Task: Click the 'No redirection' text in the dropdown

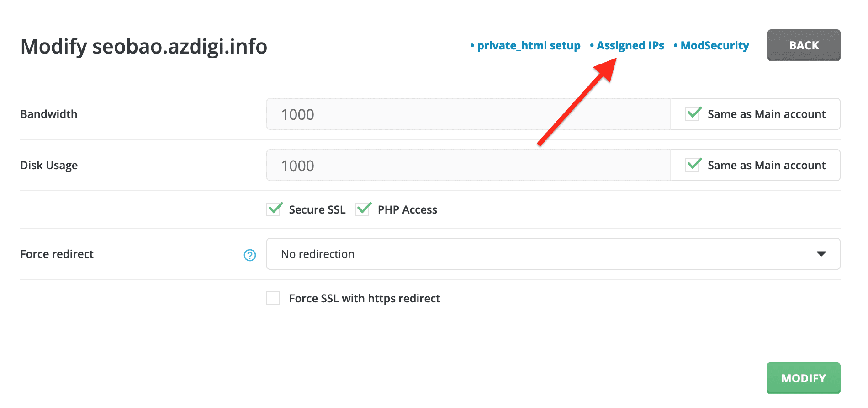Action: click(318, 254)
